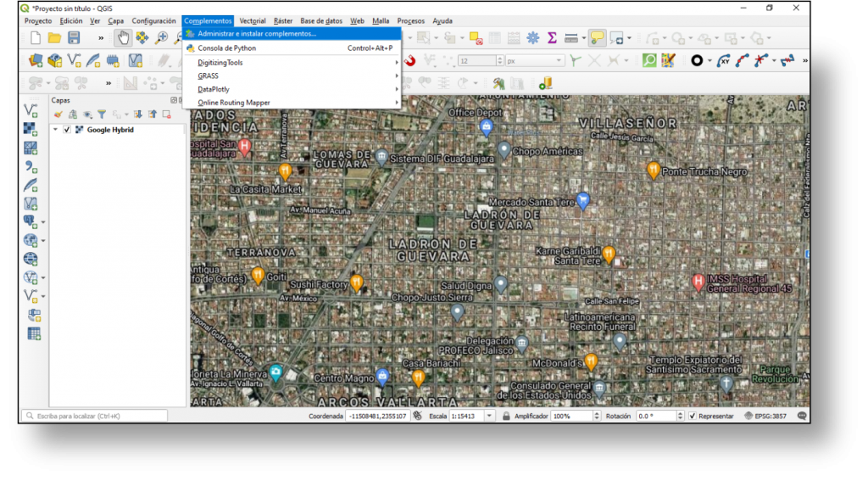
Task: Open the DataPlotly submenu
Action: pos(292,89)
